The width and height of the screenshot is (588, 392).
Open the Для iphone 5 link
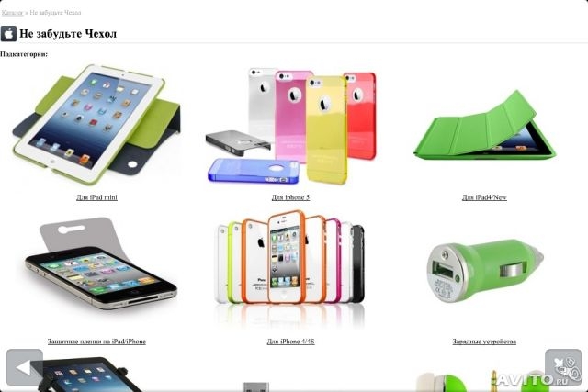click(290, 197)
